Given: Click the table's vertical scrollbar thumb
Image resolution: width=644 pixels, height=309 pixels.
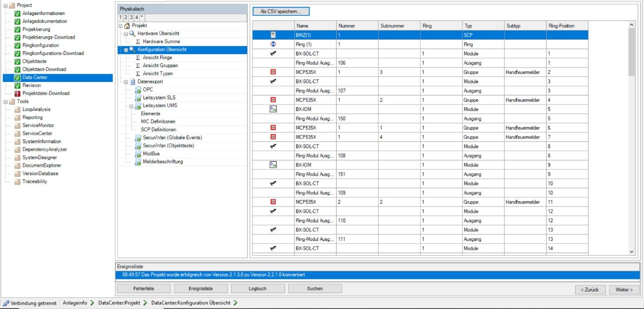Looking at the screenshot, I should 631,52.
